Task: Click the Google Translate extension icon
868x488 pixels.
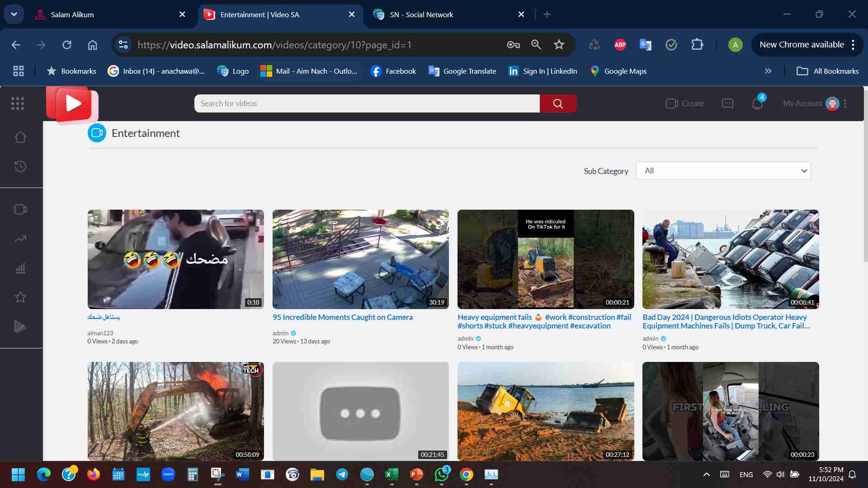Action: click(x=645, y=45)
